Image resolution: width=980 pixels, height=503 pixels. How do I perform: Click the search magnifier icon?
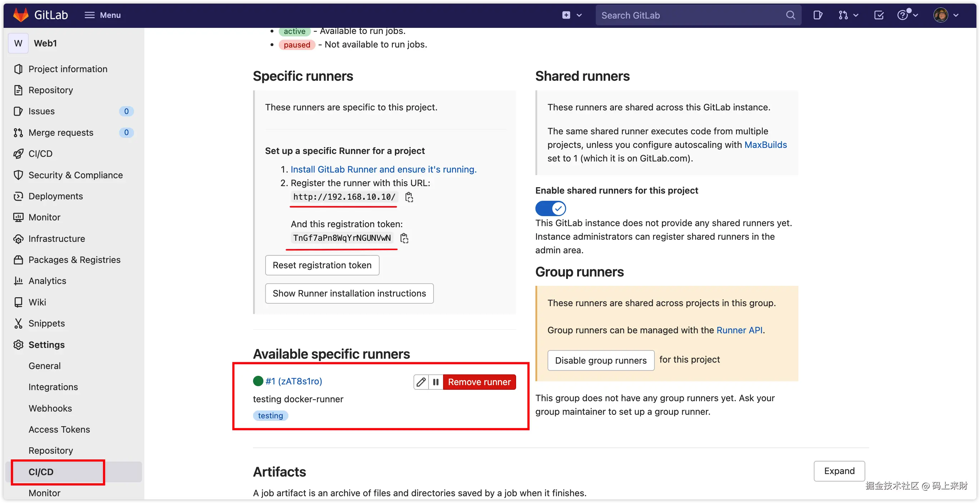pyautogui.click(x=791, y=15)
